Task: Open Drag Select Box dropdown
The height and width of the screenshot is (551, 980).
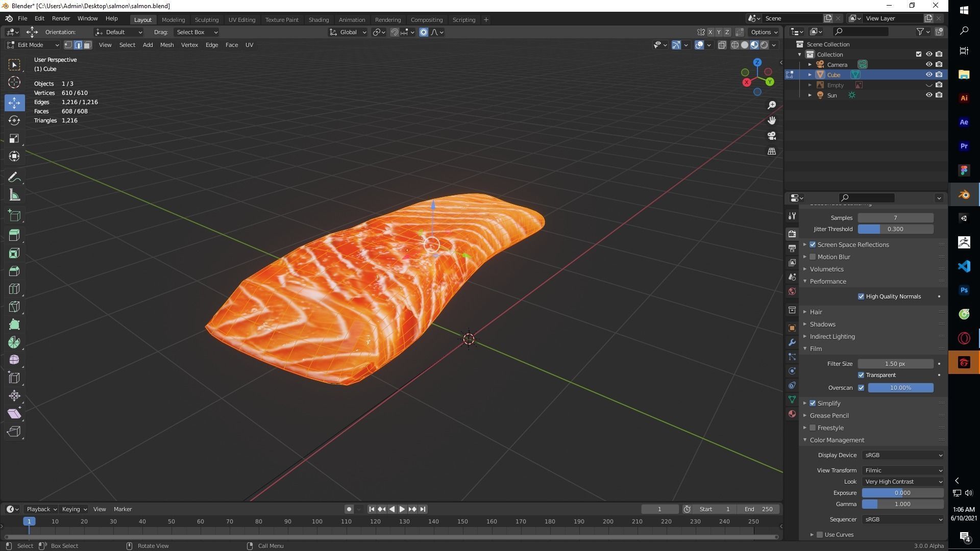Action: (x=197, y=32)
